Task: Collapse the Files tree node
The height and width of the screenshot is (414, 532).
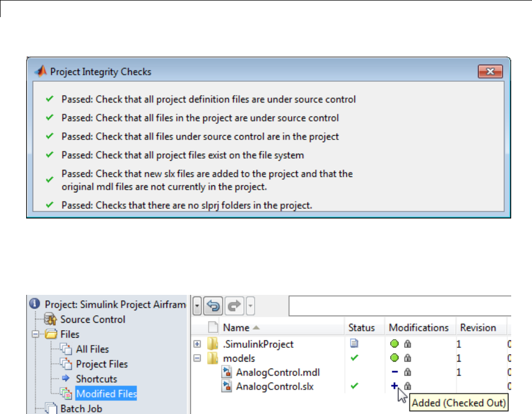Action: (x=35, y=334)
